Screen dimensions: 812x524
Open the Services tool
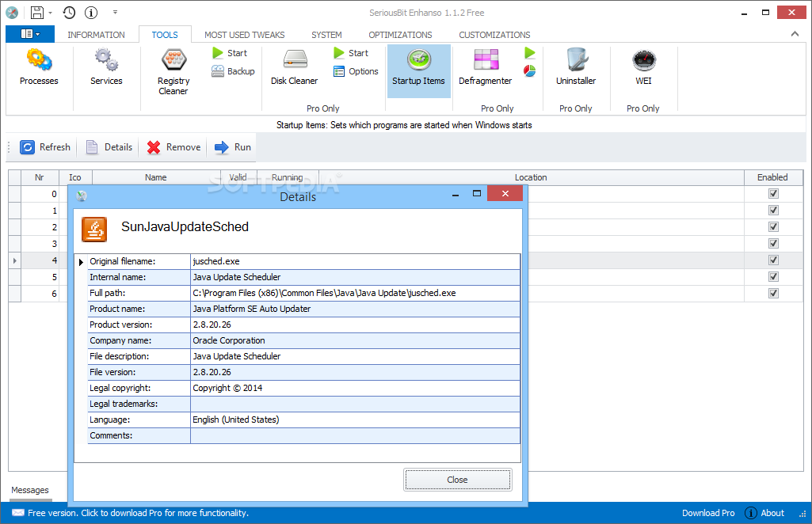(106, 66)
